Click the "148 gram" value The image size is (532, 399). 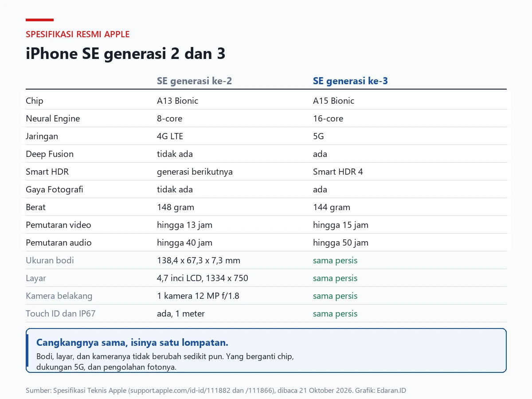pos(176,207)
